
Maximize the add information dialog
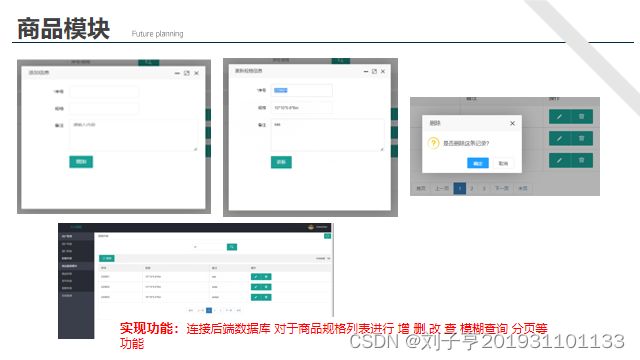click(187, 73)
